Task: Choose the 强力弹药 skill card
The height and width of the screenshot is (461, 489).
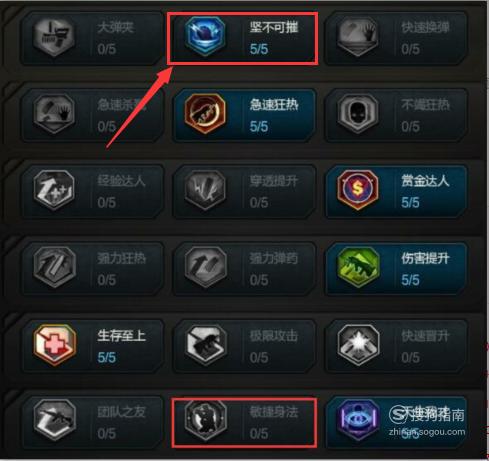Action: 244,268
